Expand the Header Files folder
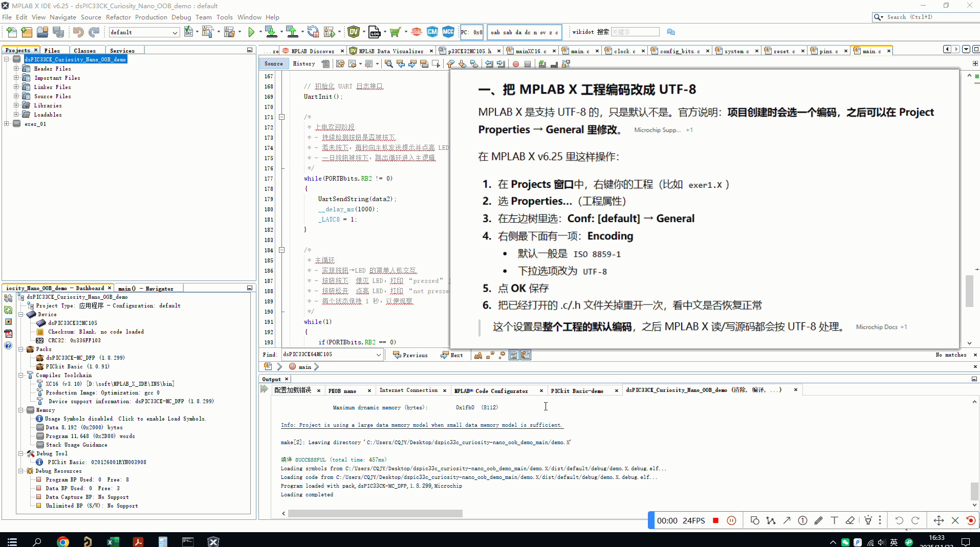The height and width of the screenshot is (547, 980). coord(16,69)
